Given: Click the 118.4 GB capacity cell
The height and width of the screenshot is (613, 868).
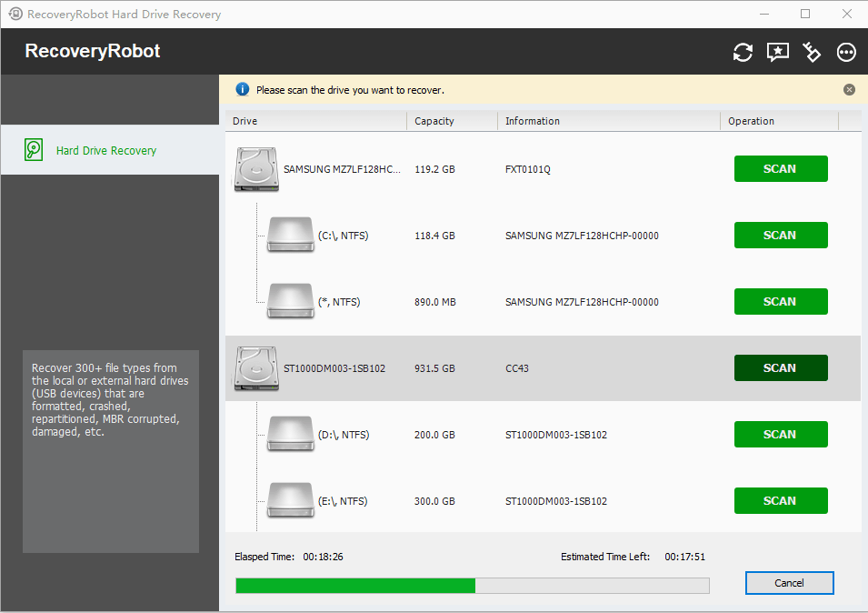Looking at the screenshot, I should click(434, 236).
